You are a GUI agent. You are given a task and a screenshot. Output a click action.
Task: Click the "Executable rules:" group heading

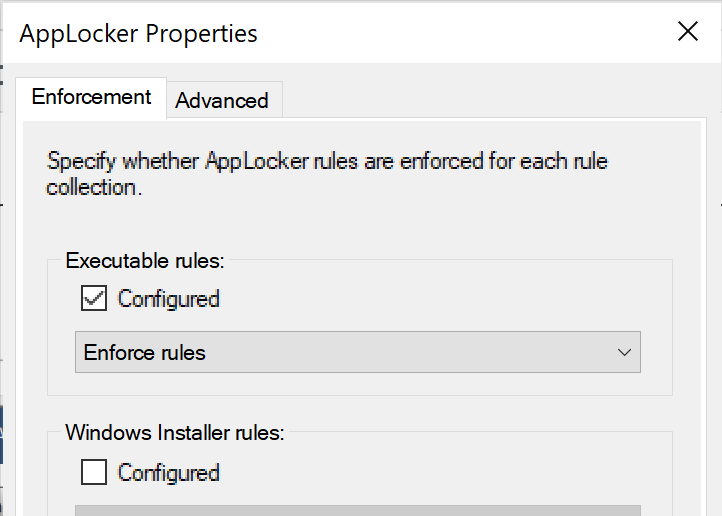[x=145, y=261]
